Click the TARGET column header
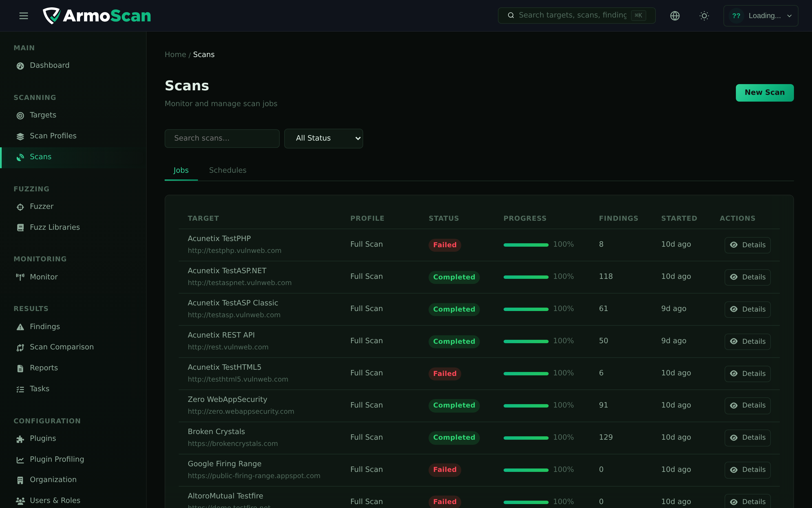The height and width of the screenshot is (508, 812). click(x=203, y=218)
